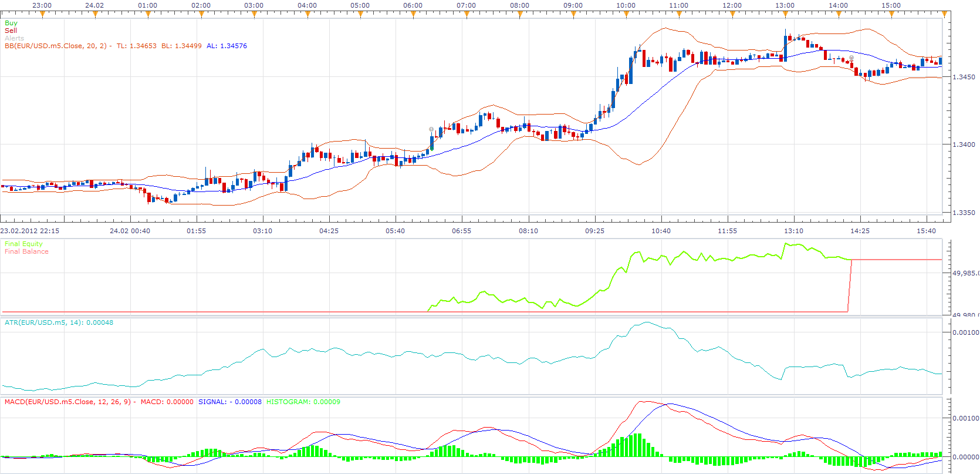Click the red MACD: 0.00000 value
Image resolution: width=980 pixels, height=474 pixels.
tap(167, 402)
